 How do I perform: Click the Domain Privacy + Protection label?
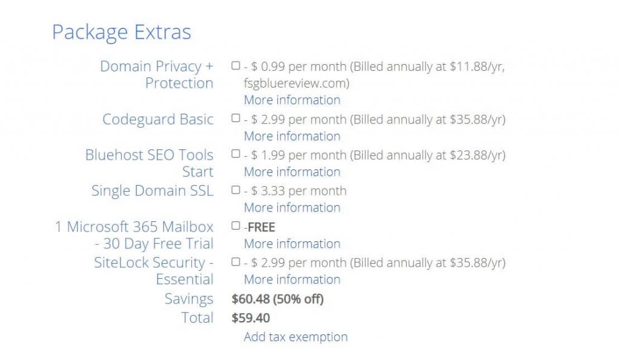156,74
